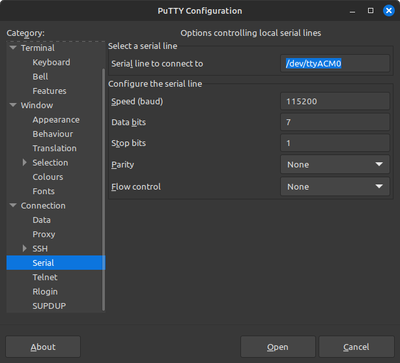Go to Behaviour settings
400x363 pixels.
point(53,134)
